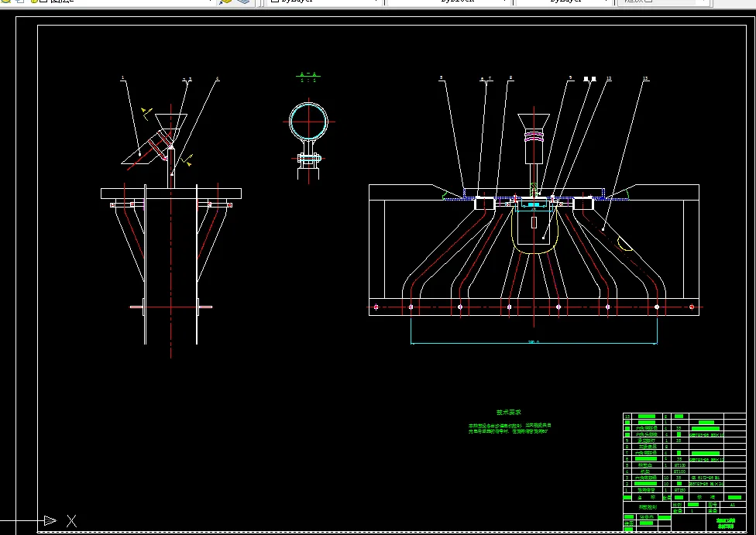Screen dimensions: 756x535
Task: Select the cyan horizontal dimension text
Action: (x=534, y=341)
